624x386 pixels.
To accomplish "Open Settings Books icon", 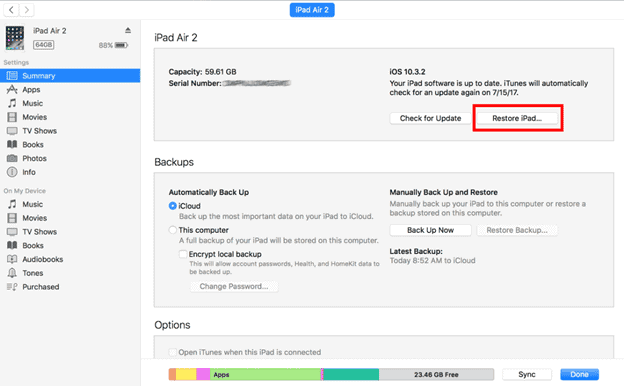I will 12,144.
